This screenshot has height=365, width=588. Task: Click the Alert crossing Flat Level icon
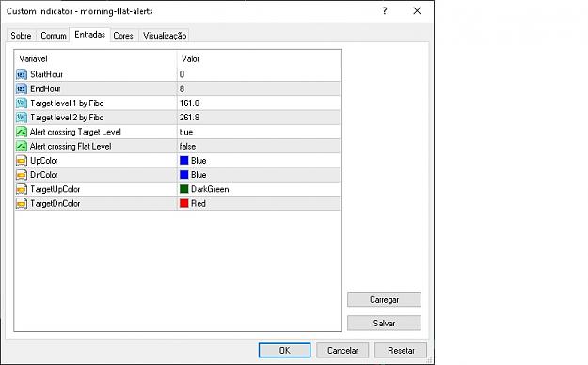coord(22,146)
